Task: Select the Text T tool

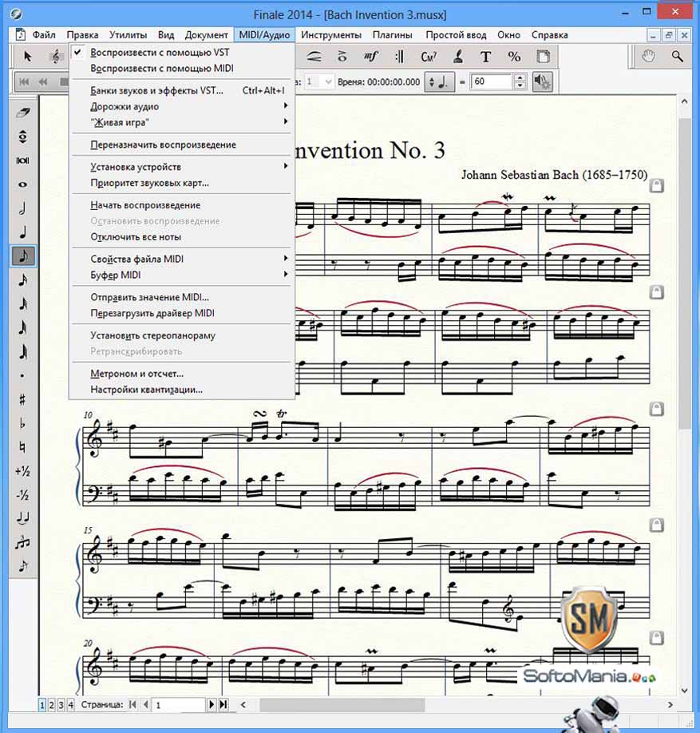Action: click(x=486, y=57)
